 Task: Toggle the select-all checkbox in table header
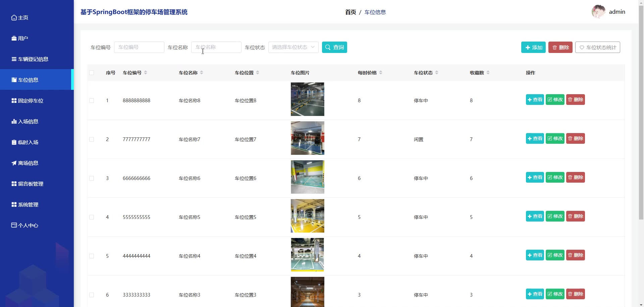(x=92, y=73)
